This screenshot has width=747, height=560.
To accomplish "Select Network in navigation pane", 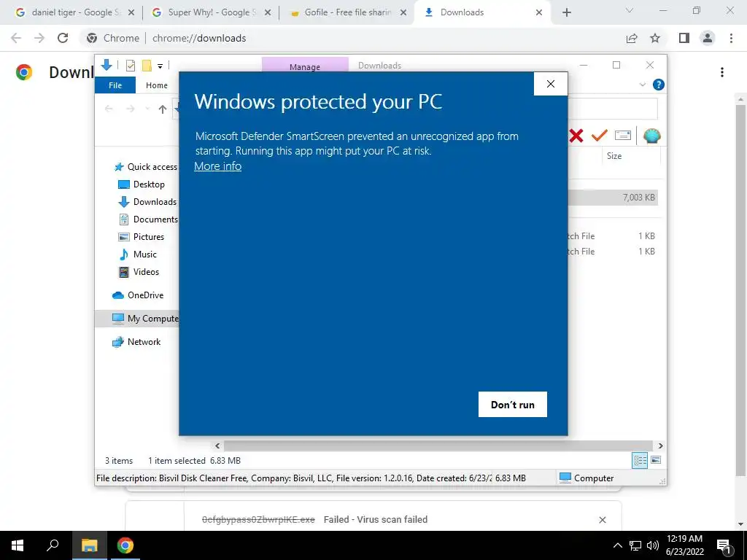I will pos(136,342).
